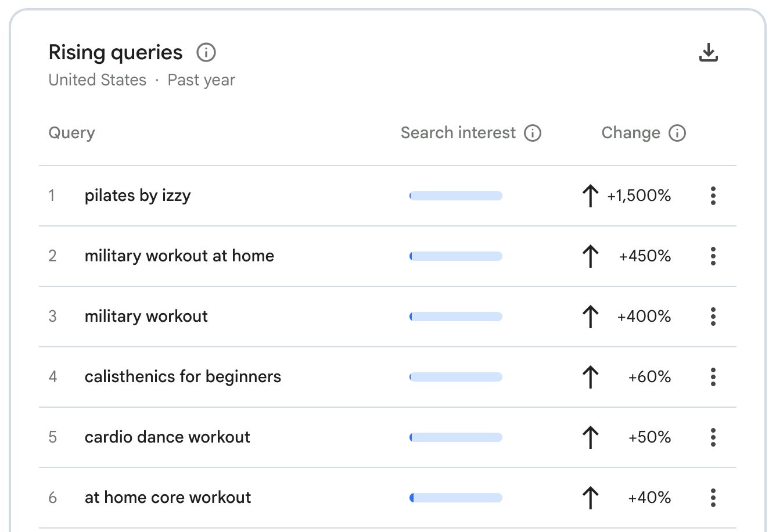Open the cardio dance workout query

pos(167,437)
